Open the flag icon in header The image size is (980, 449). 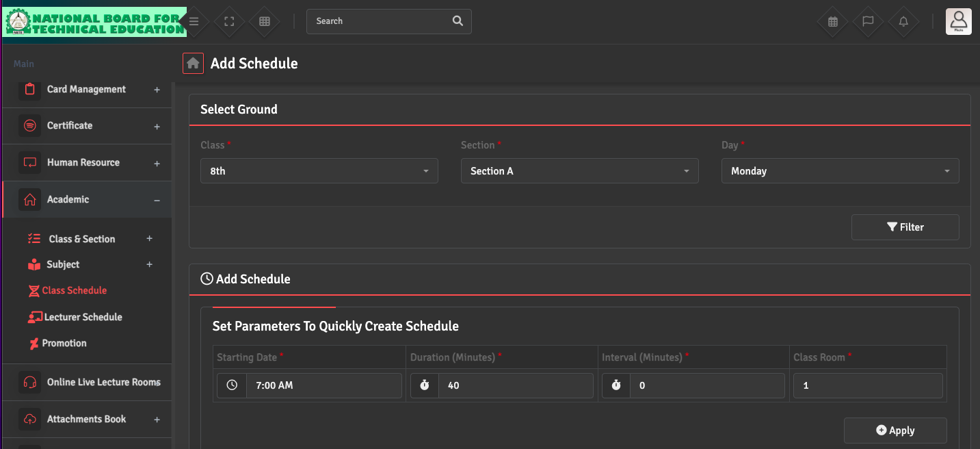point(868,21)
